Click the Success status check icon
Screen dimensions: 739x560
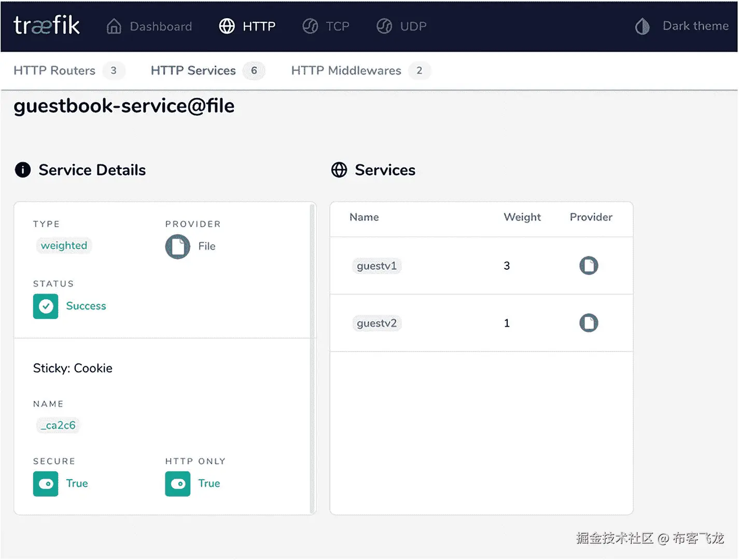tap(46, 306)
